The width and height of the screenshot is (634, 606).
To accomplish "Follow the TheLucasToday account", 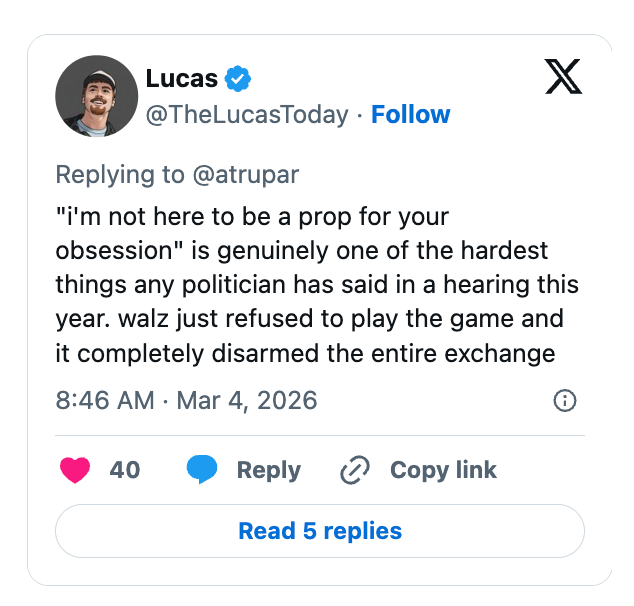I will [x=410, y=115].
